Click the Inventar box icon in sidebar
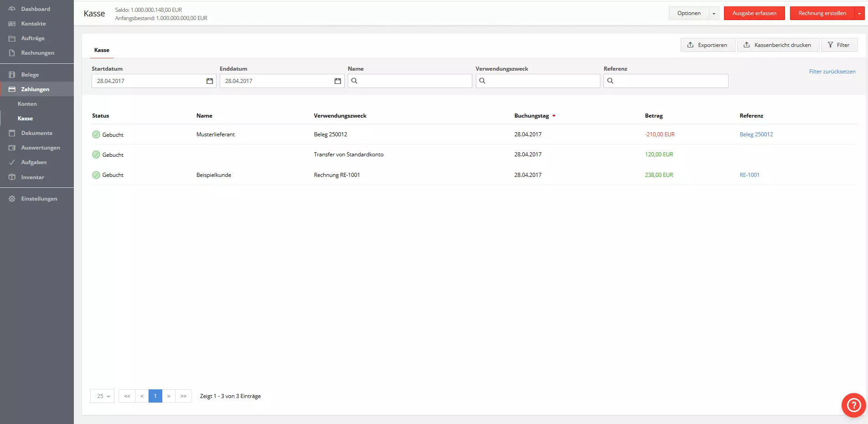868x424 pixels. 12,177
